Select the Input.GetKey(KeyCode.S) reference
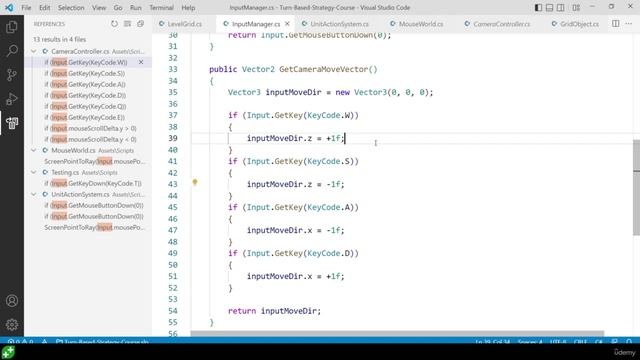 pos(84,73)
